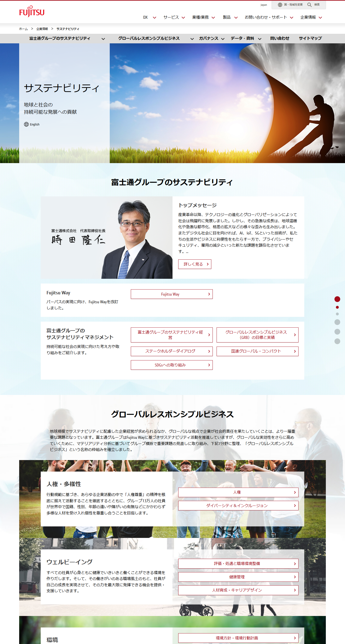Screen dimensions: 345x644
Task: Click the globe icon beside English
Action: 26,124
